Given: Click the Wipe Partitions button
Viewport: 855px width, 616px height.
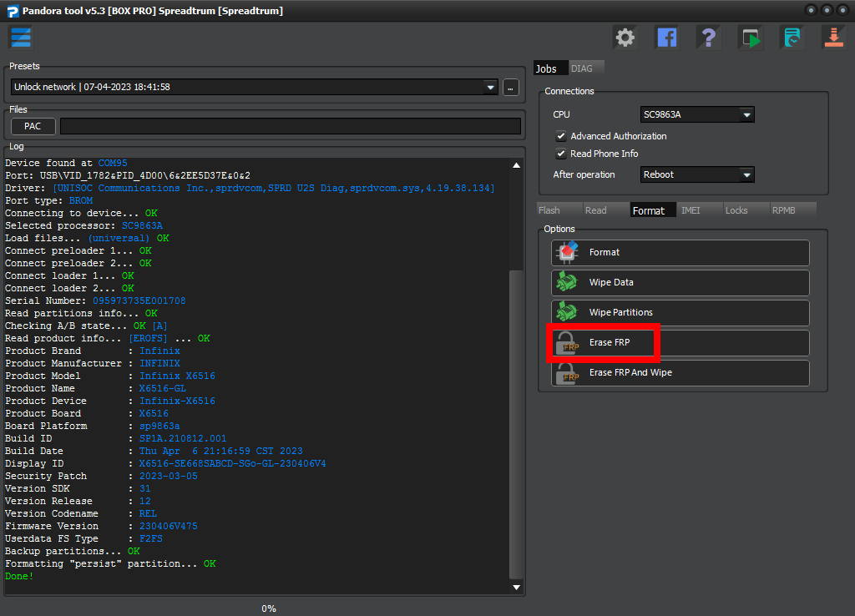Looking at the screenshot, I should coord(680,312).
